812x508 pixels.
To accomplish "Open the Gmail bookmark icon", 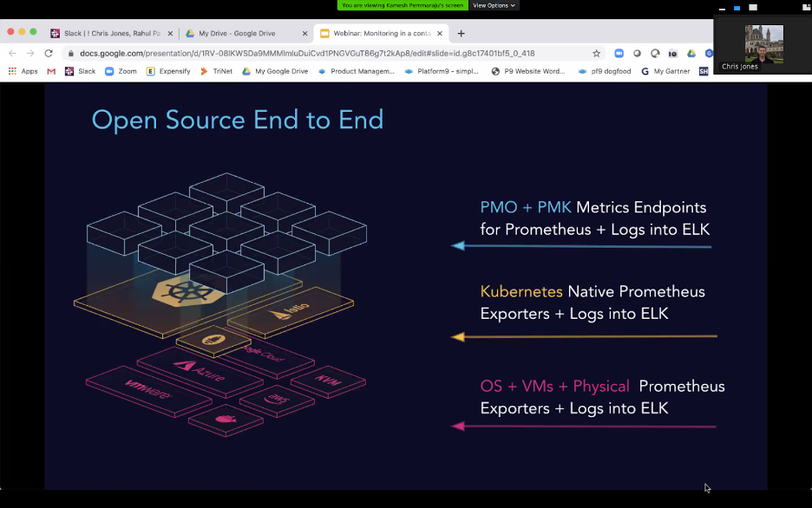I will click(51, 71).
